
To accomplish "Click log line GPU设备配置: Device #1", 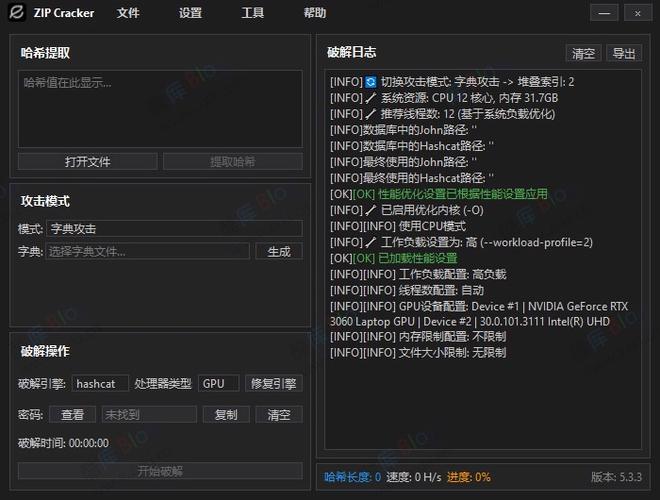I will click(x=479, y=314).
